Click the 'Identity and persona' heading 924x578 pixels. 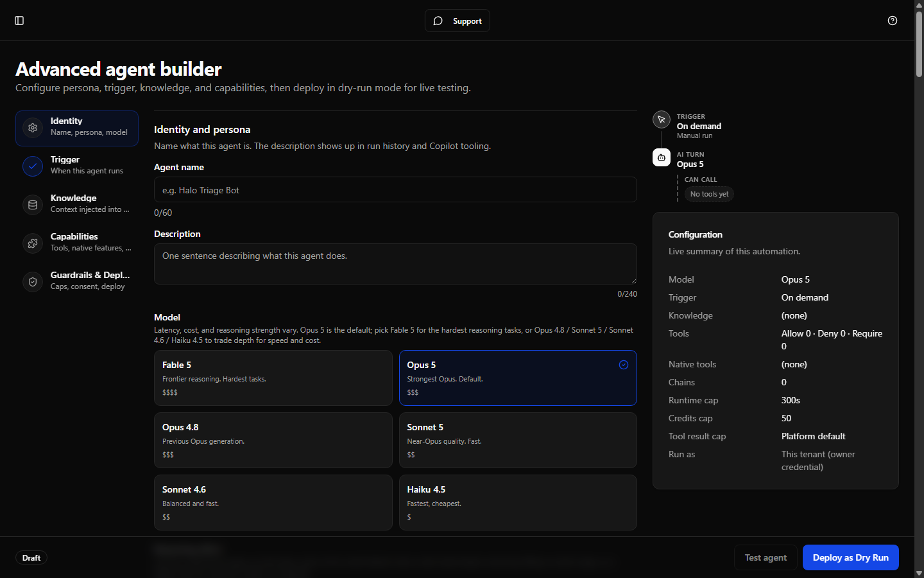[202, 130]
